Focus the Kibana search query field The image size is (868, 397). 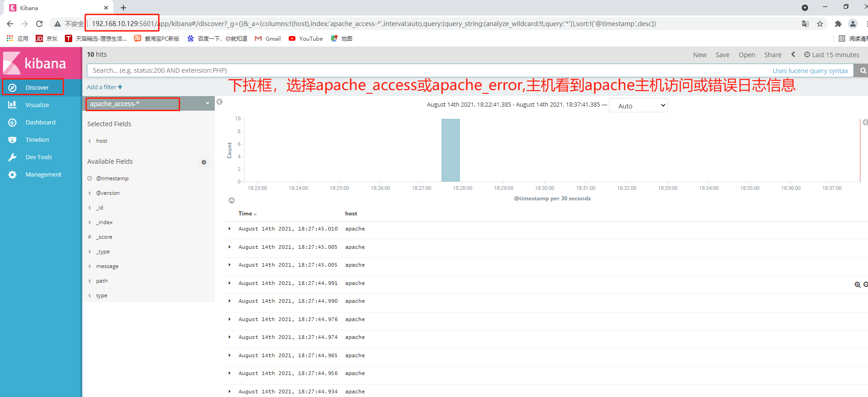point(430,70)
